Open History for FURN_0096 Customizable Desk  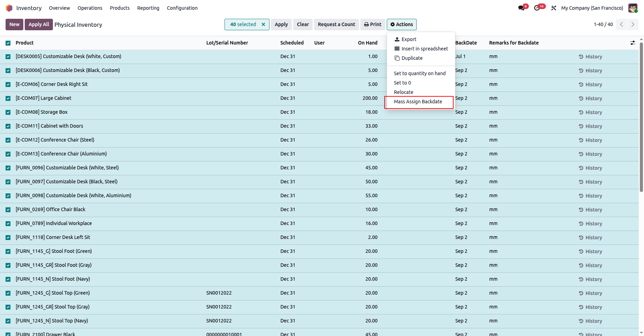[590, 168]
